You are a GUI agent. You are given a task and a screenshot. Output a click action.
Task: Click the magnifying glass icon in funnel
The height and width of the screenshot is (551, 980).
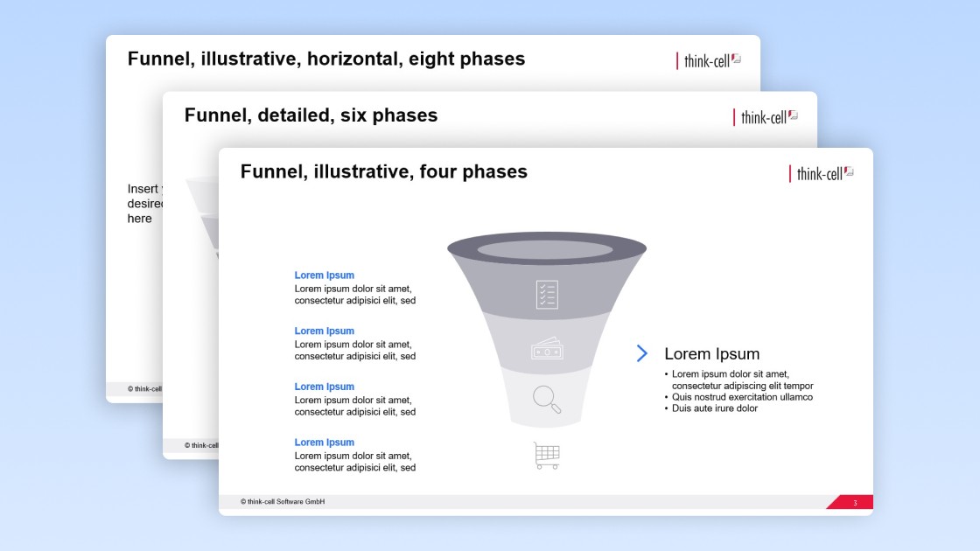pos(547,400)
